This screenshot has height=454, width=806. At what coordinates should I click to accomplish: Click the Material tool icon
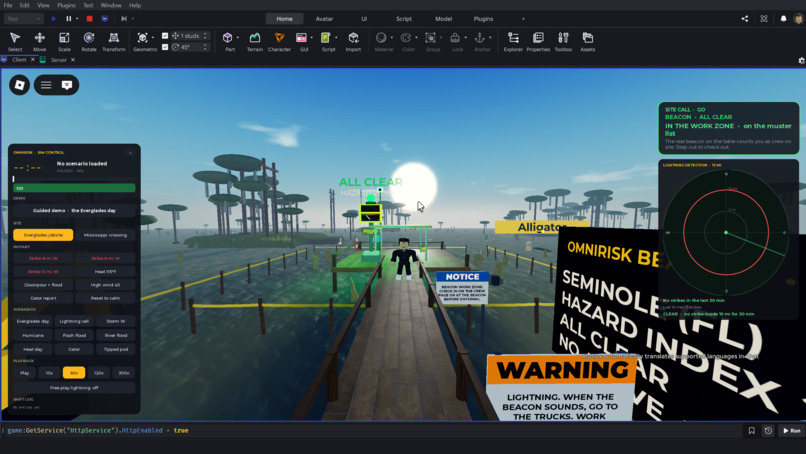381,38
